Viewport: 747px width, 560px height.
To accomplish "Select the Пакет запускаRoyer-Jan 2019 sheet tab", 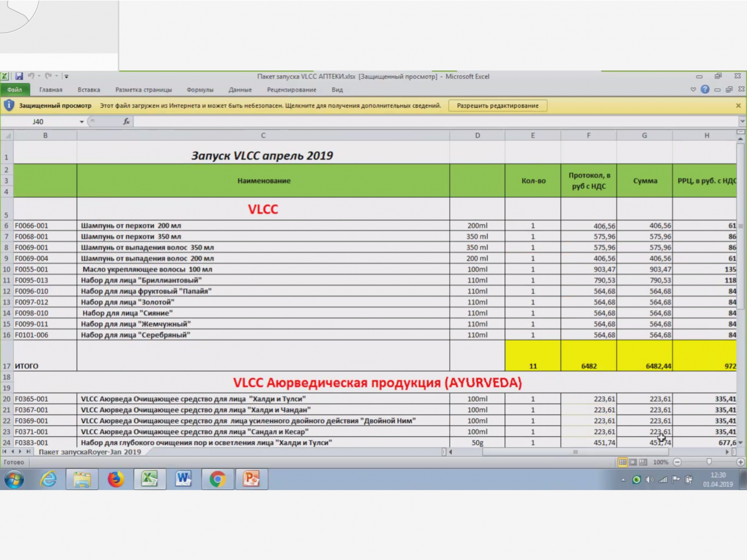I will tap(90, 452).
